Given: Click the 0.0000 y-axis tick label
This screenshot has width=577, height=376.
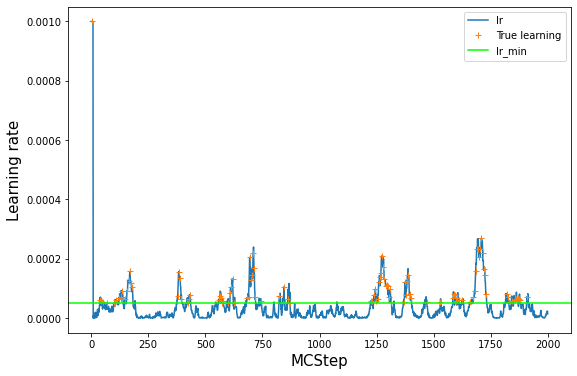Looking at the screenshot, I should (44, 319).
